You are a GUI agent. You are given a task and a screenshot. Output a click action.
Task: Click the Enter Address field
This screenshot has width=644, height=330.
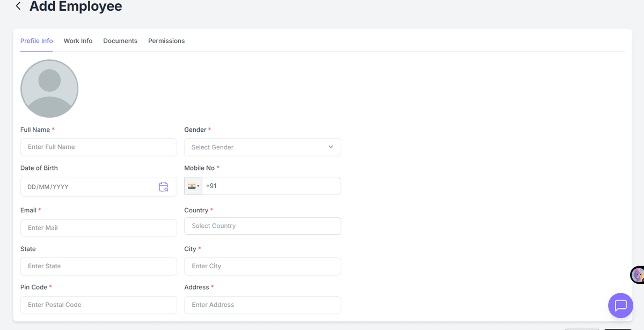(x=262, y=305)
